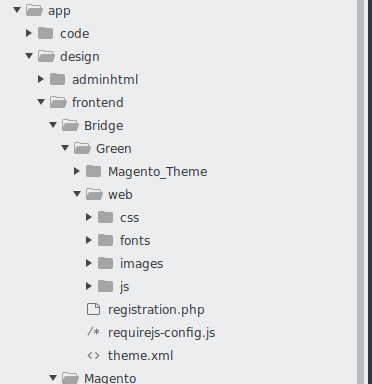Collapse the web folder arrow
This screenshot has width=372, height=384.
click(77, 194)
